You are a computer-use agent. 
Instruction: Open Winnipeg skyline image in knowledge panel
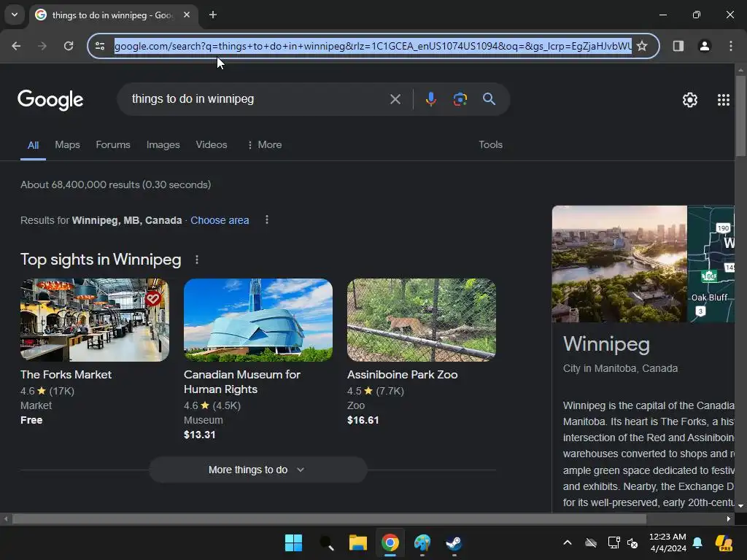click(x=619, y=264)
